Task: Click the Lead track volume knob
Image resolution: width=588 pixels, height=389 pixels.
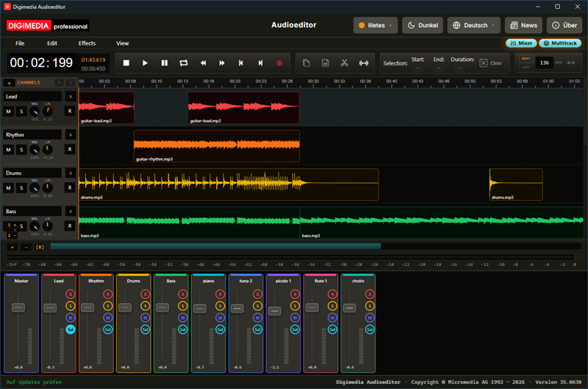Action: tap(35, 112)
